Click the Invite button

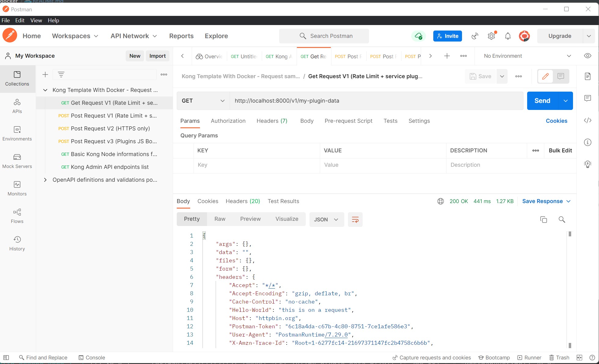[447, 36]
